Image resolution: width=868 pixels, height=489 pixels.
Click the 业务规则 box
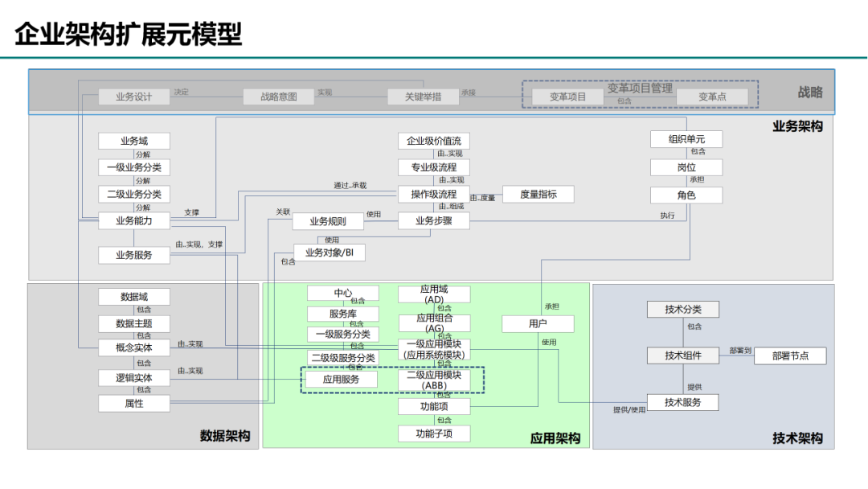[x=328, y=221]
